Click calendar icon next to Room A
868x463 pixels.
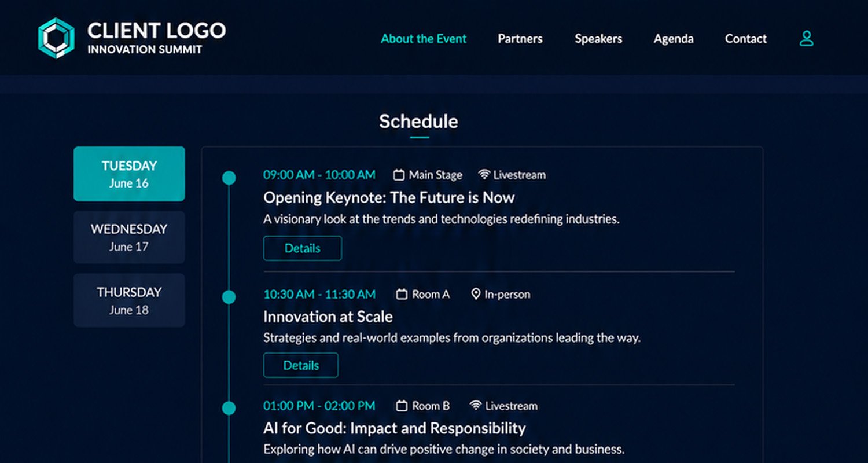(402, 294)
